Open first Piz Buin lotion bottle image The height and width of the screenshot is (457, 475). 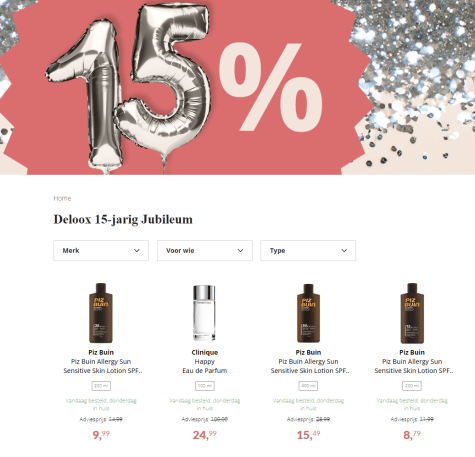tap(101, 313)
